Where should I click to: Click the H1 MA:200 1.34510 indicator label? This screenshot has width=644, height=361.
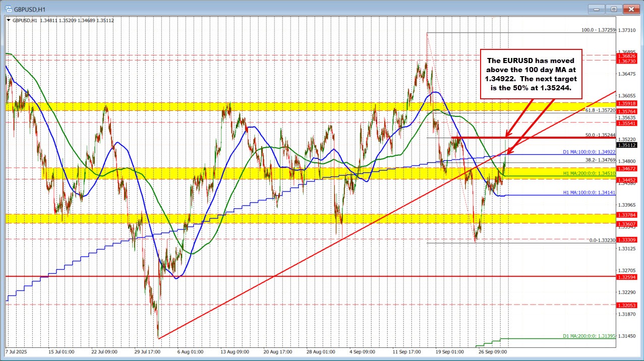589,173
